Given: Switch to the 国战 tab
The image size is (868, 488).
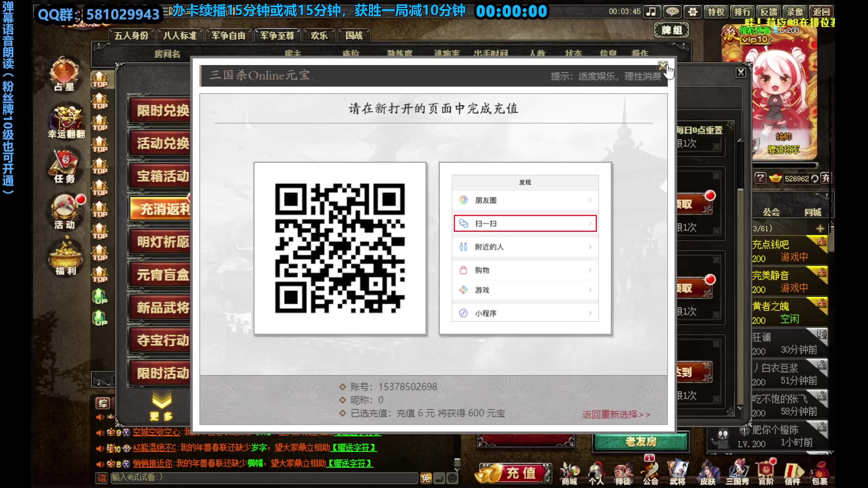Looking at the screenshot, I should pos(354,35).
